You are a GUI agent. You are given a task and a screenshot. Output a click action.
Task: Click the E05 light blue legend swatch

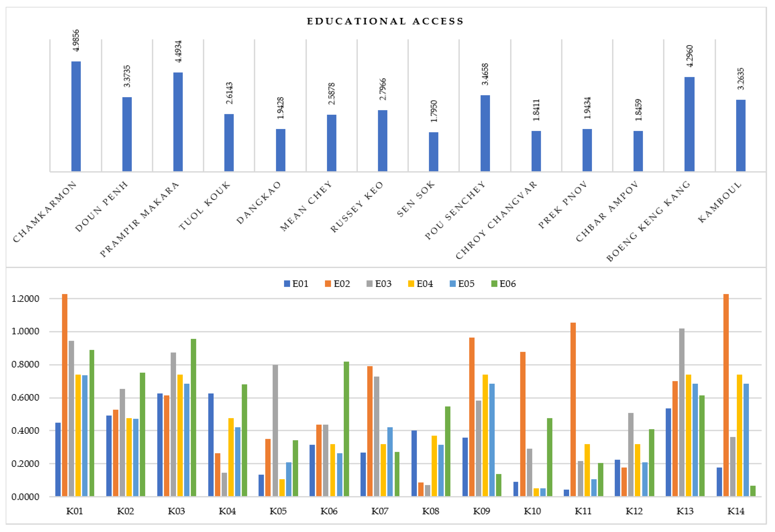(453, 284)
